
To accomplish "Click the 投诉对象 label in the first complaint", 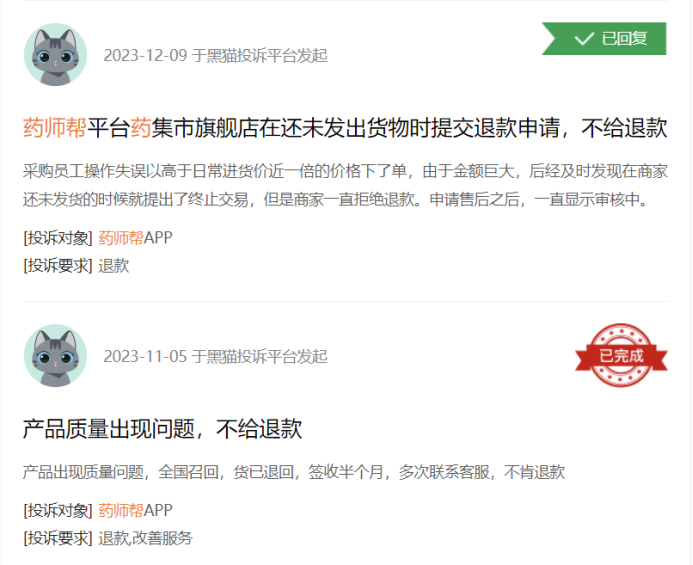I will pyautogui.click(x=58, y=238).
